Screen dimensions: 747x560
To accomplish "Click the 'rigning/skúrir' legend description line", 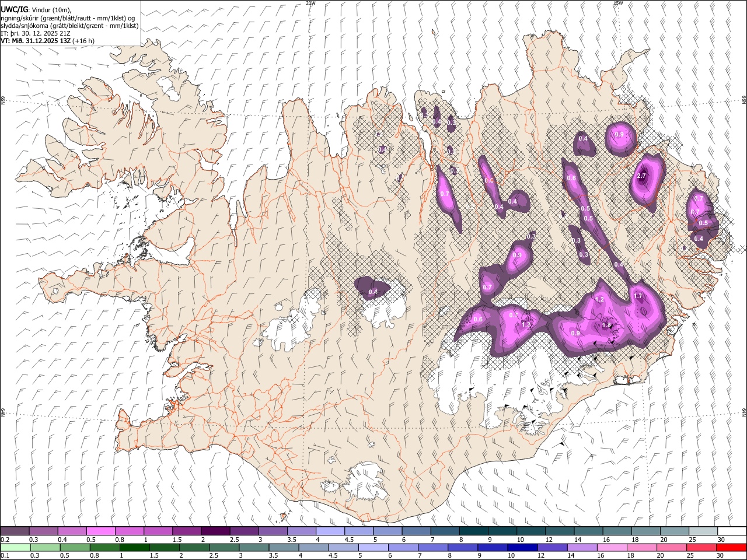I will [68, 17].
